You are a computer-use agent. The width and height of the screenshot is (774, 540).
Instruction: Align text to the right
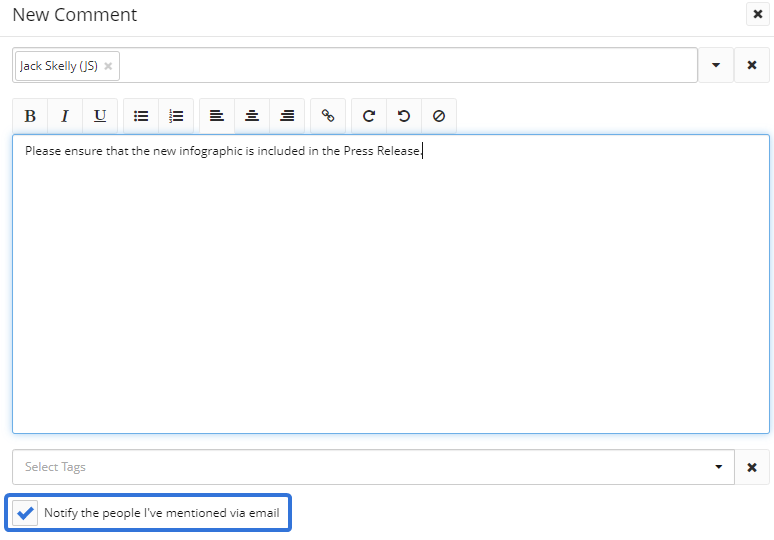(x=287, y=116)
